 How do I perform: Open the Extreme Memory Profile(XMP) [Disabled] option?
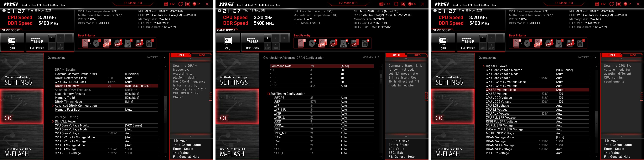tap(107, 74)
